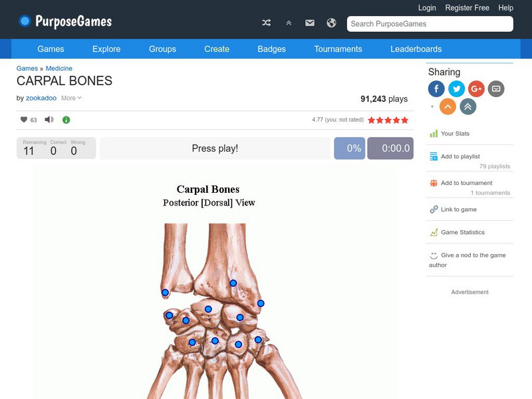Click the collapse chevron in the top bar
The height and width of the screenshot is (399, 532).
pos(288,23)
